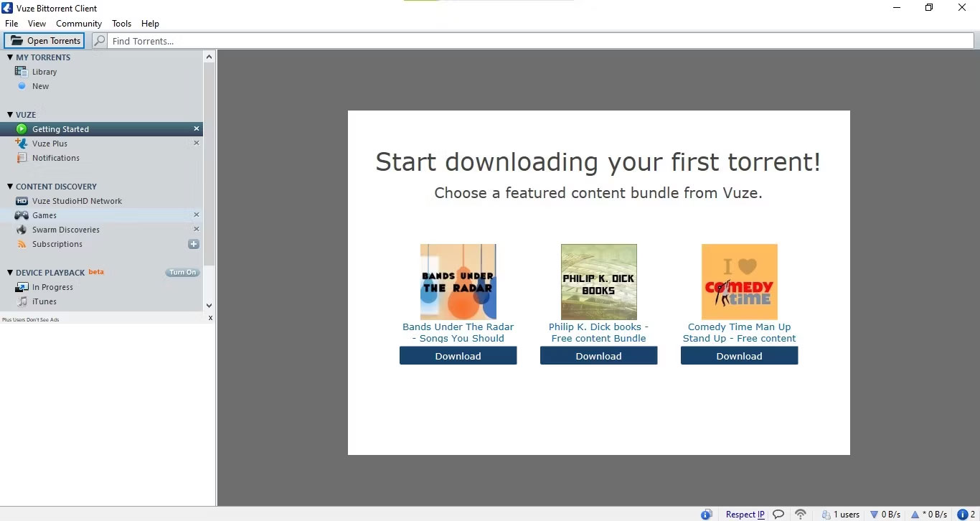Open the Tools menu
The image size is (980, 521).
121,24
